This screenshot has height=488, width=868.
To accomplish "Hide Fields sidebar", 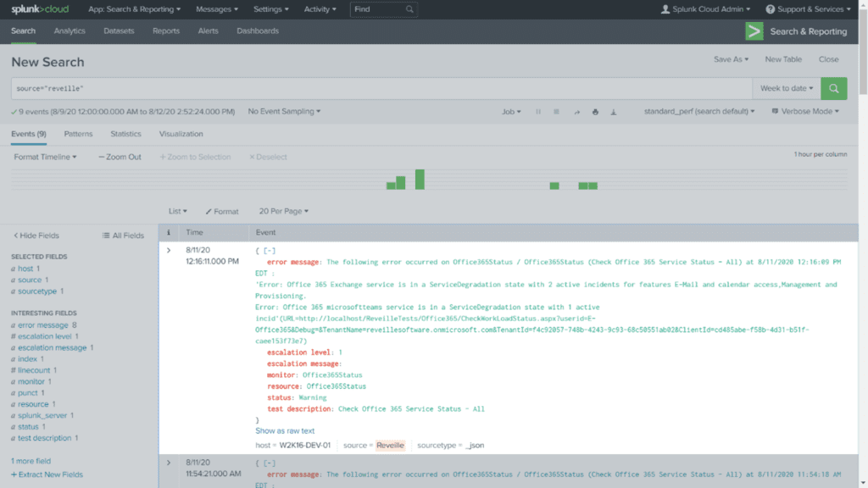I will click(x=36, y=236).
